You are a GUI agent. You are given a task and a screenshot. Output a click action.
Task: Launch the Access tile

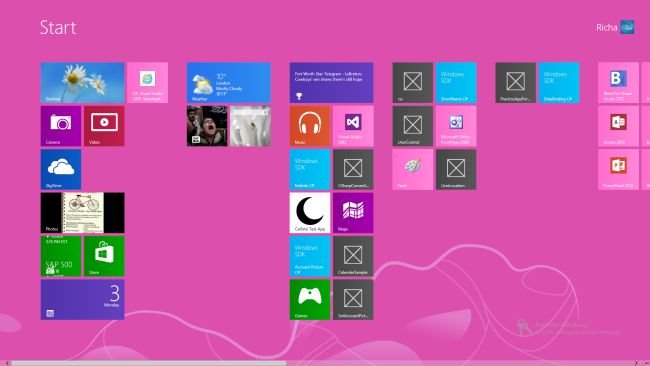pos(618,126)
